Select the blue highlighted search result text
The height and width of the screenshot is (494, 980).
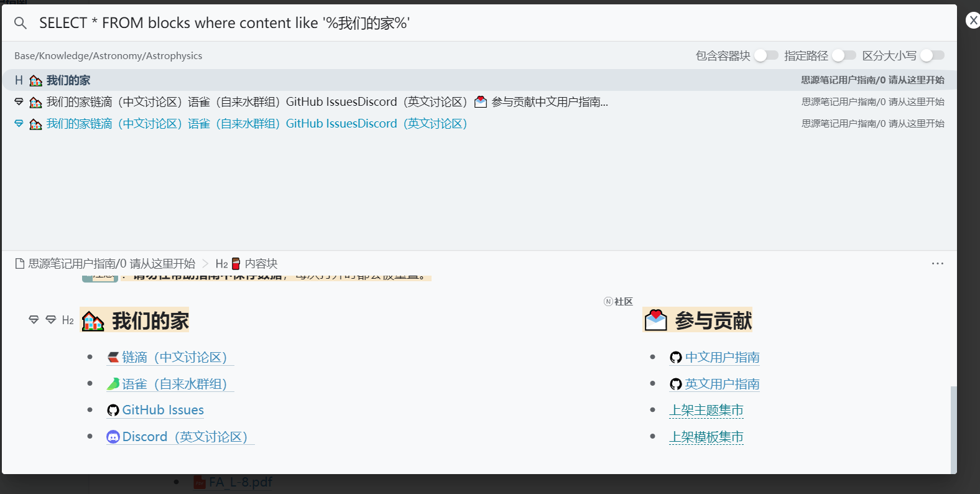click(257, 124)
